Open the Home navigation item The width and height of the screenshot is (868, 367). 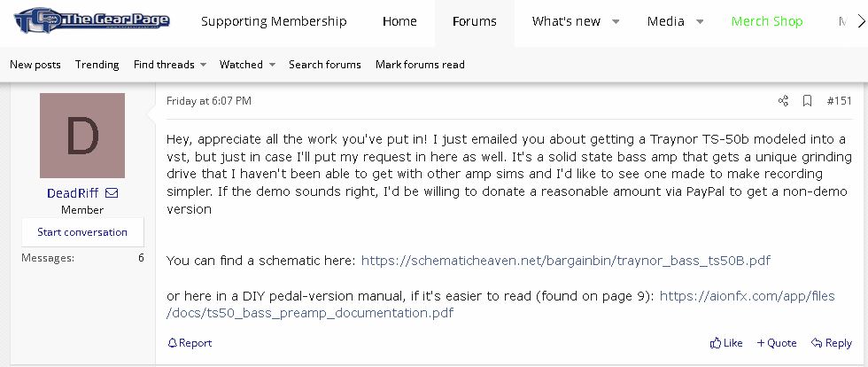point(399,22)
